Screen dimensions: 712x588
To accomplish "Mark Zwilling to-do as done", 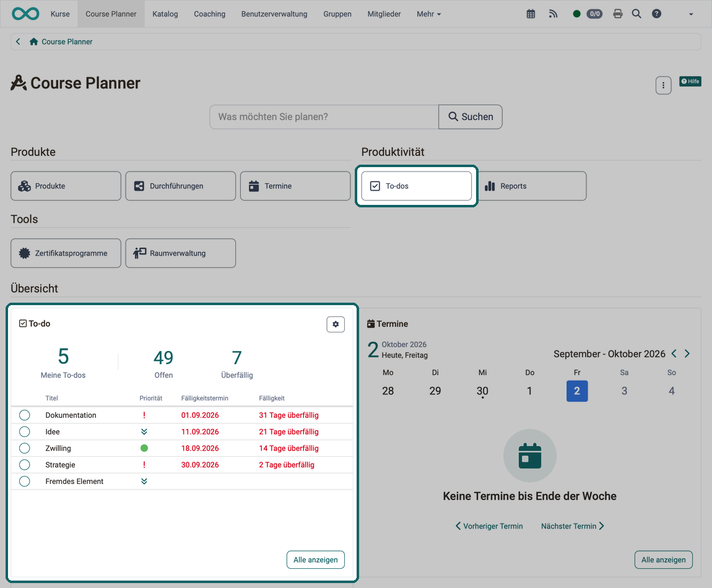I will [25, 448].
